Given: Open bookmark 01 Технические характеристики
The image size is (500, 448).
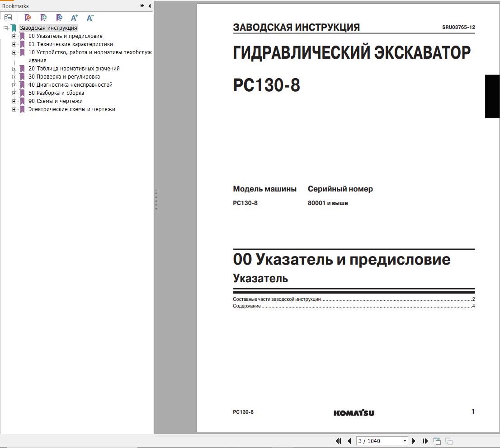Looking at the screenshot, I should point(71,44).
